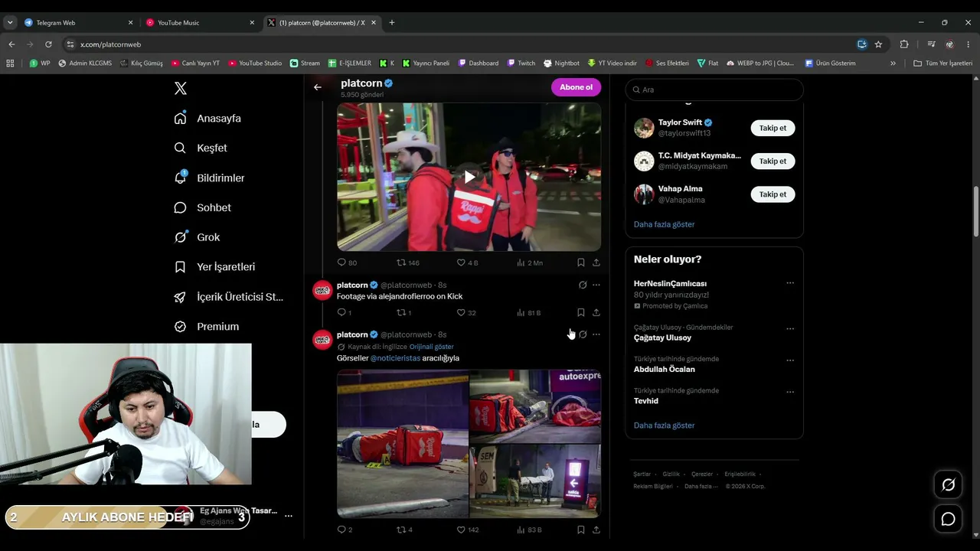Open Yer İşaretleri in the X sidebar
Image resolution: width=980 pixels, height=551 pixels.
(214, 267)
